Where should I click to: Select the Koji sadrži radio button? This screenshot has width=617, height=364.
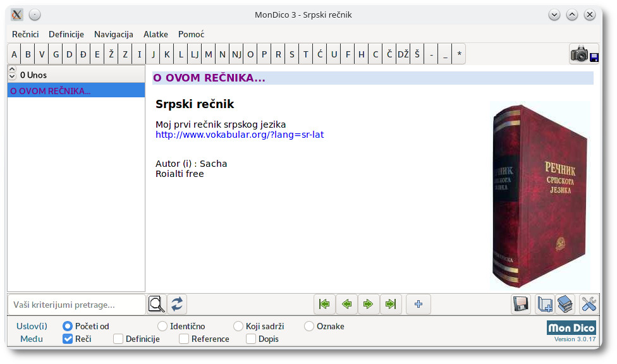click(238, 326)
